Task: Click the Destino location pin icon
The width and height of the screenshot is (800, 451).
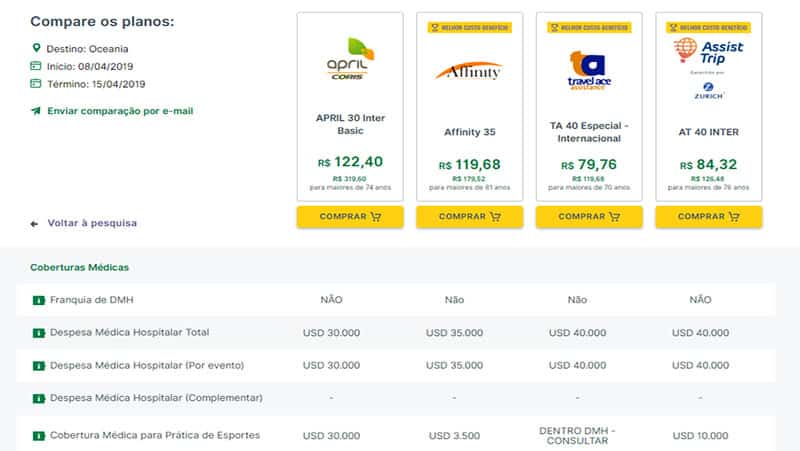Action: coord(36,48)
